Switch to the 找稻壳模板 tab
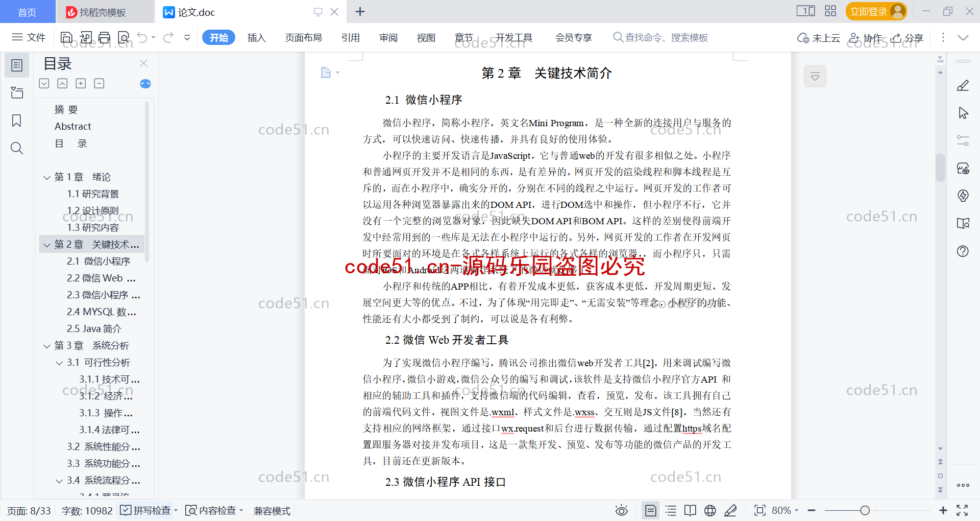Image resolution: width=980 pixels, height=521 pixels. coord(104,12)
